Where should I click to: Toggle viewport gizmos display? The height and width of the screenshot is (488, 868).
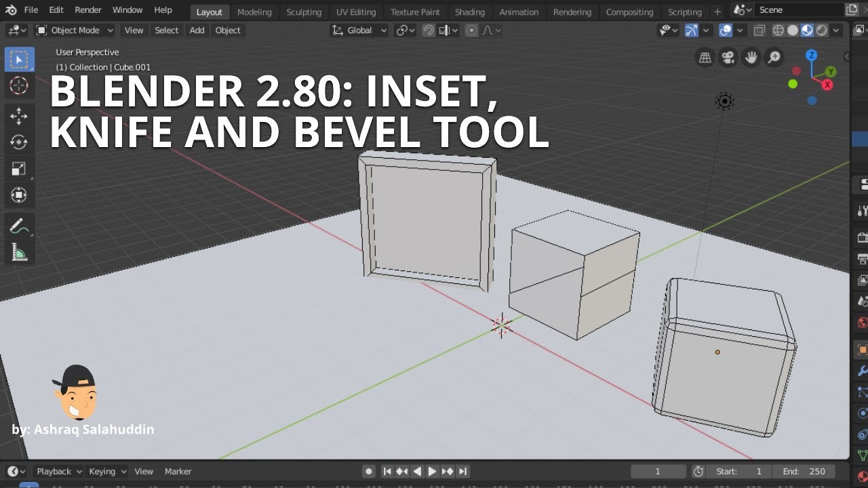click(x=691, y=30)
